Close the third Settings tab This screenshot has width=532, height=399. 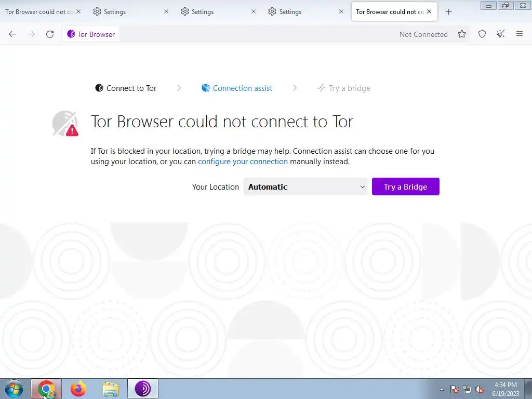tap(341, 11)
